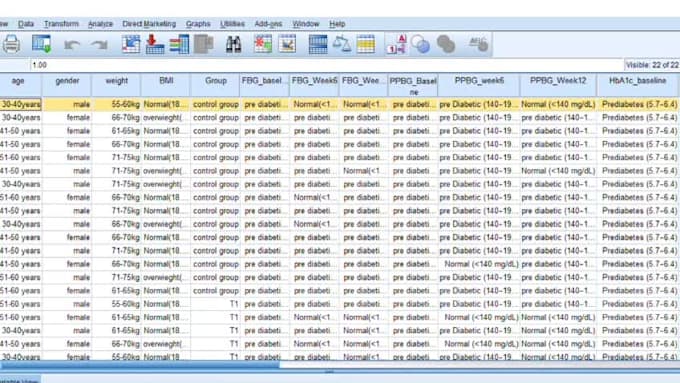Open the Window menu

coord(306,24)
